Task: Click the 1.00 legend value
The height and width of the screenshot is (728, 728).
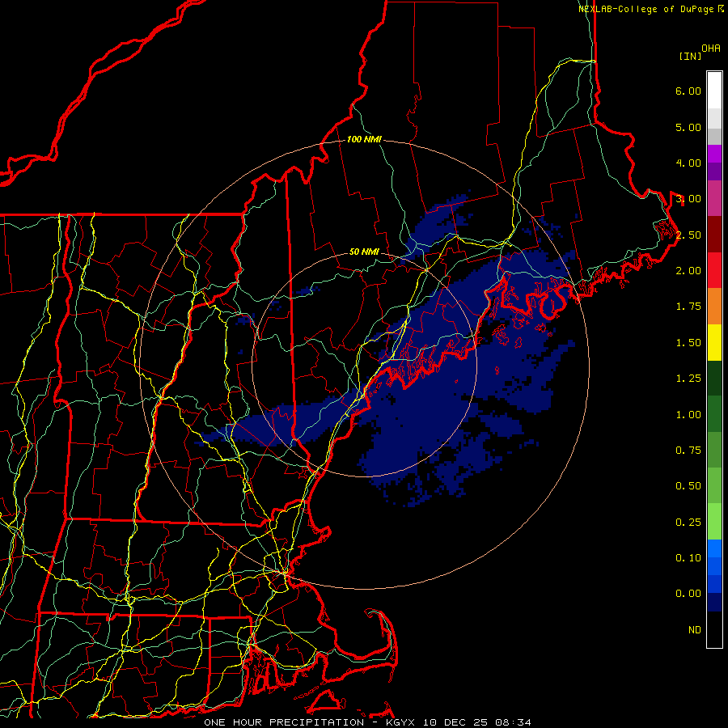Action: point(688,415)
